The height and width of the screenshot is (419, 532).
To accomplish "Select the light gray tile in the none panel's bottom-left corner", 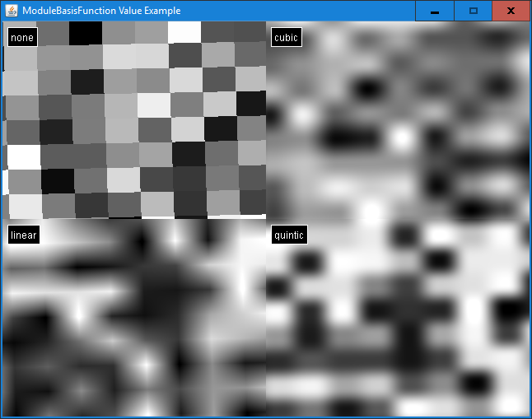I will 25,206.
